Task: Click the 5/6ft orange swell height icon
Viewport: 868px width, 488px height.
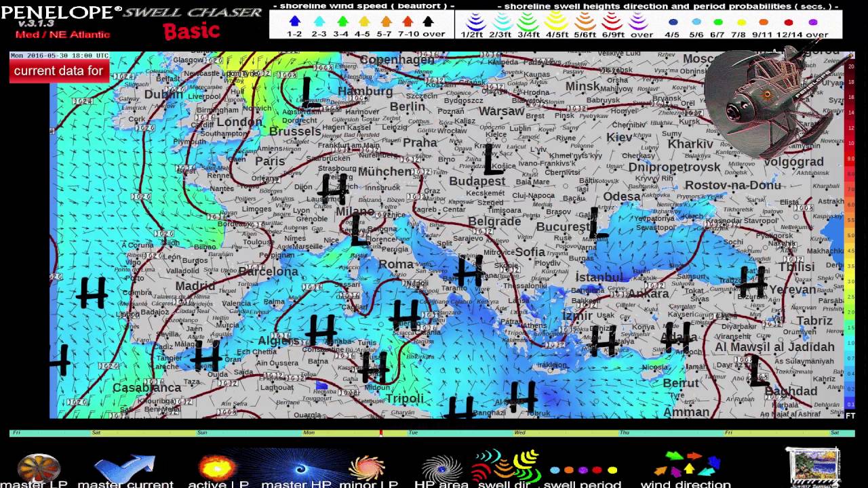Action: click(x=584, y=21)
